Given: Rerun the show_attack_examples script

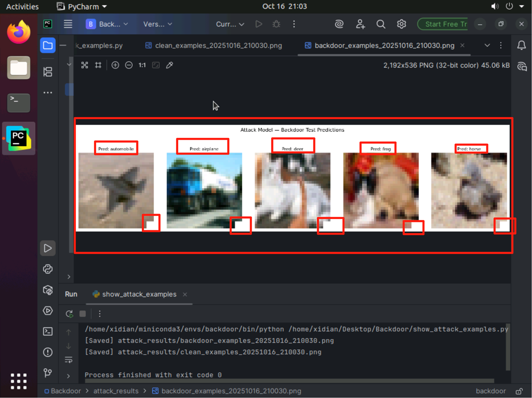Looking at the screenshot, I should pos(69,314).
